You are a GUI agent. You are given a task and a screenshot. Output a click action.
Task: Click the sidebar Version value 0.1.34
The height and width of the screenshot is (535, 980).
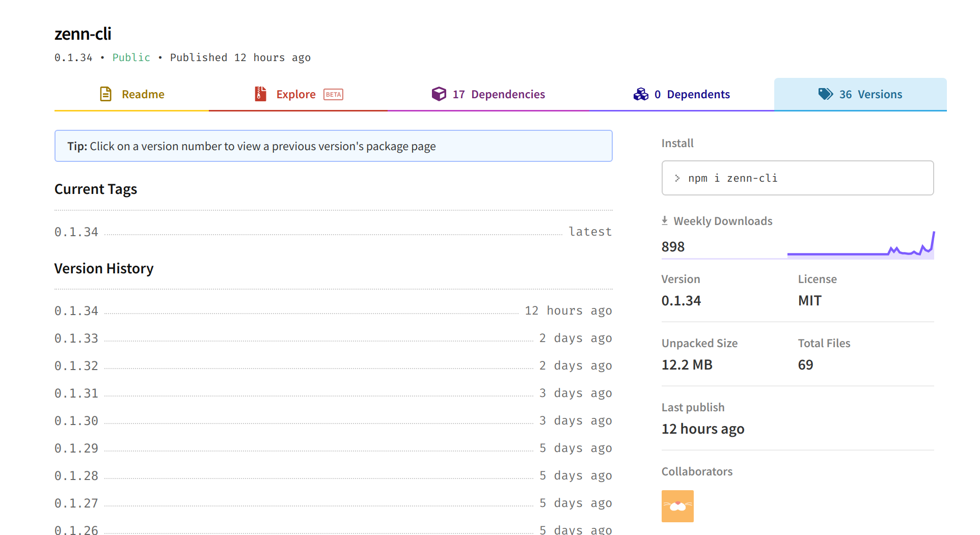(x=681, y=301)
